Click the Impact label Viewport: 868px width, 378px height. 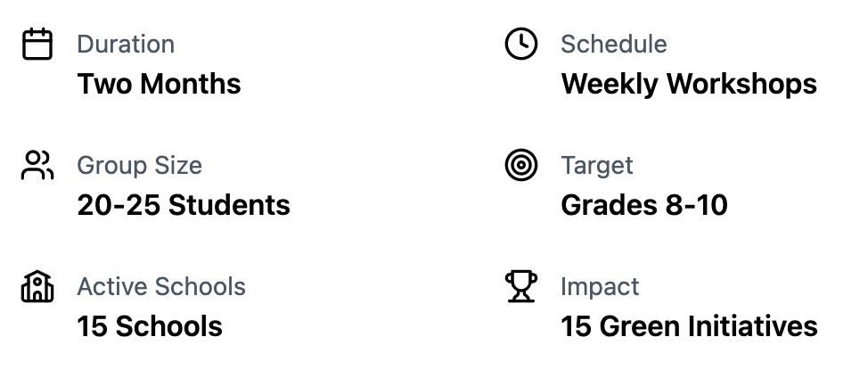pos(600,287)
